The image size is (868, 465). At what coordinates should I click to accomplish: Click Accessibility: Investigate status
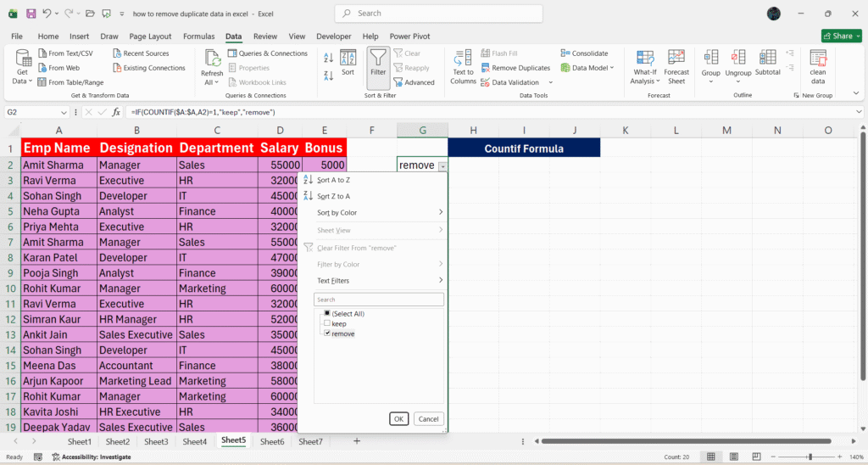tap(92, 457)
